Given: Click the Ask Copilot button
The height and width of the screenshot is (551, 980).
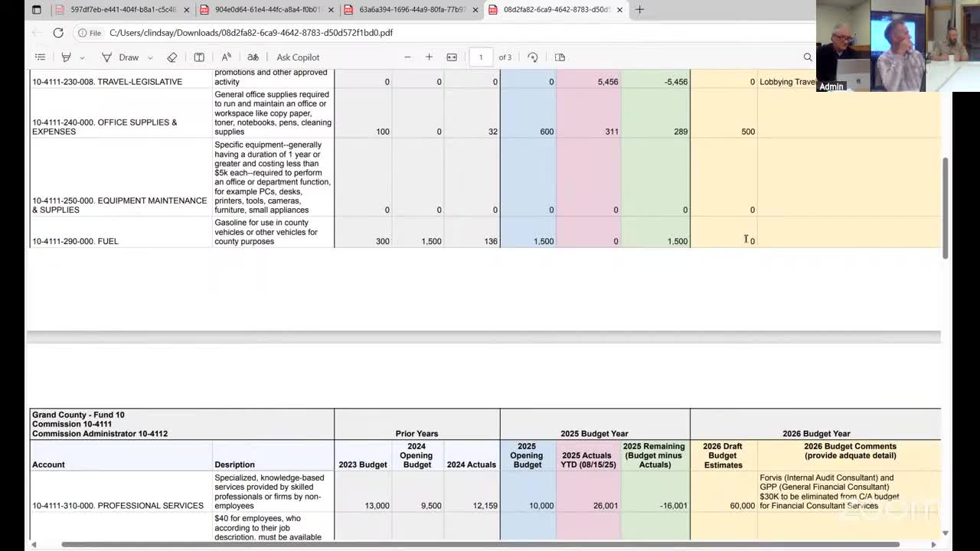Looking at the screenshot, I should tap(298, 57).
